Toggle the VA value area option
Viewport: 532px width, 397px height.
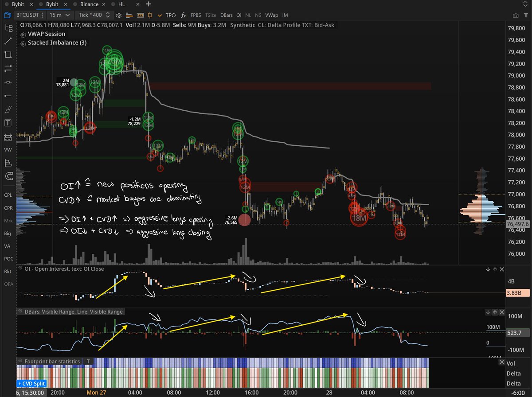click(x=7, y=246)
